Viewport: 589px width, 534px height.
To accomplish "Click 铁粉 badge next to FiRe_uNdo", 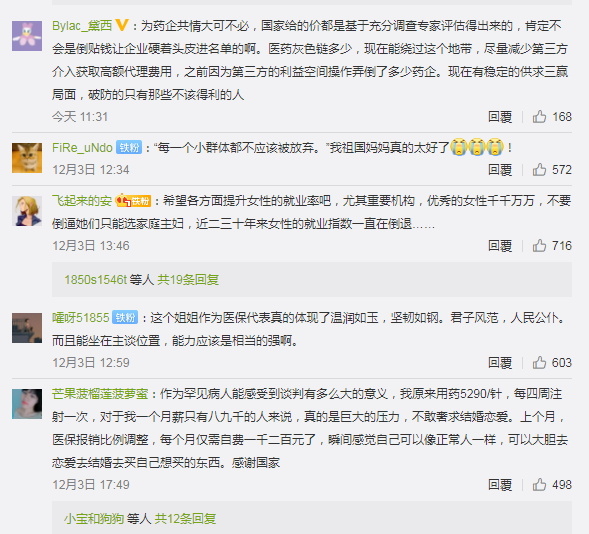I will coord(129,148).
